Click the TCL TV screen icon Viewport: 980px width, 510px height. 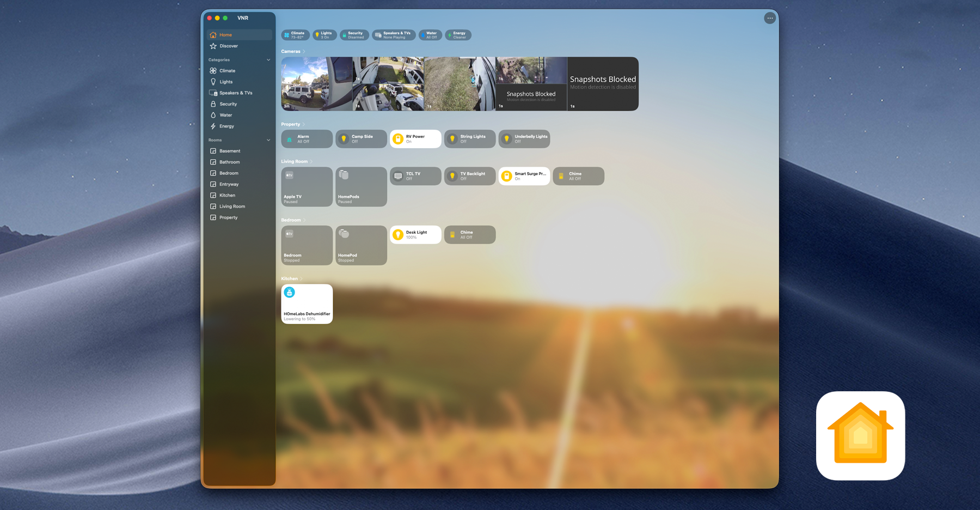point(398,176)
